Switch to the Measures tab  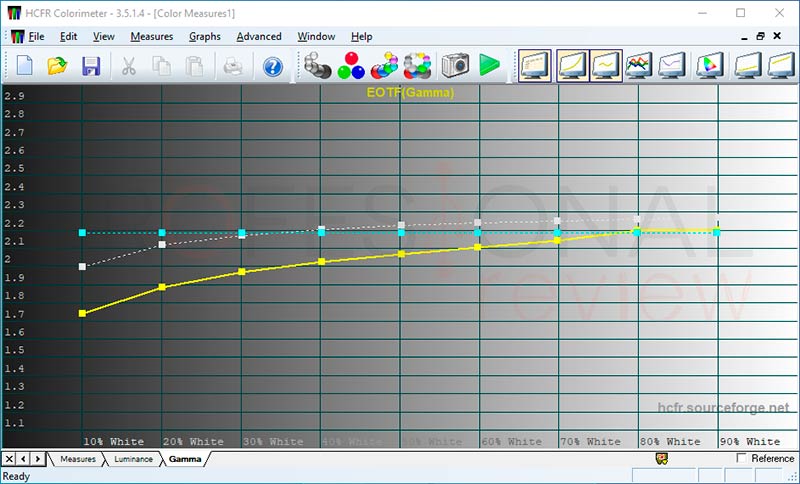[x=78, y=459]
